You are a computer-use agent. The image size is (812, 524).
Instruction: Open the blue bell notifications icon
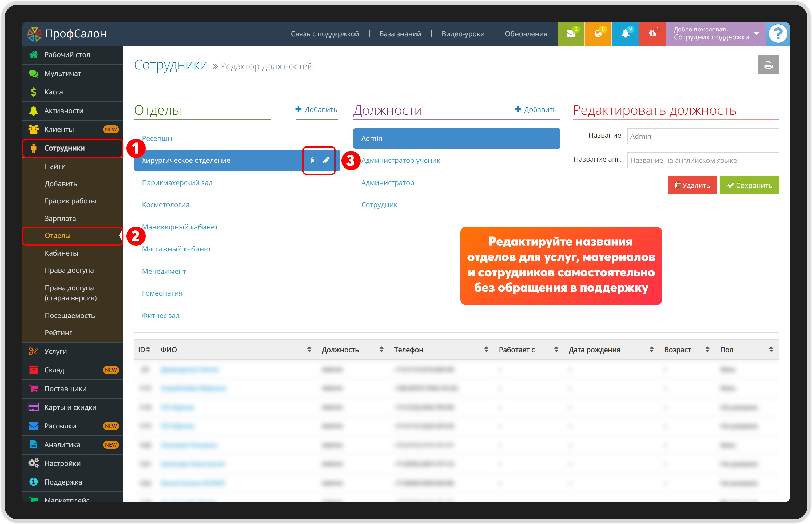[x=625, y=34]
